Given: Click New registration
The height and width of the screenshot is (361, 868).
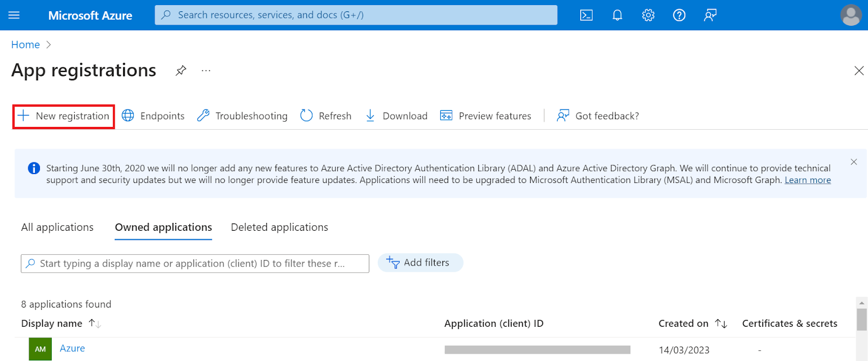Looking at the screenshot, I should [64, 116].
